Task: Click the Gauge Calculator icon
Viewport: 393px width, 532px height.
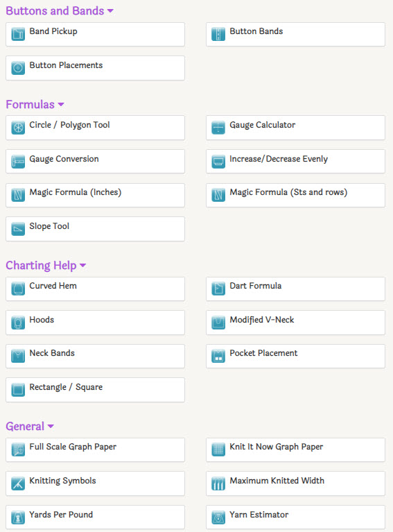Action: pyautogui.click(x=218, y=128)
